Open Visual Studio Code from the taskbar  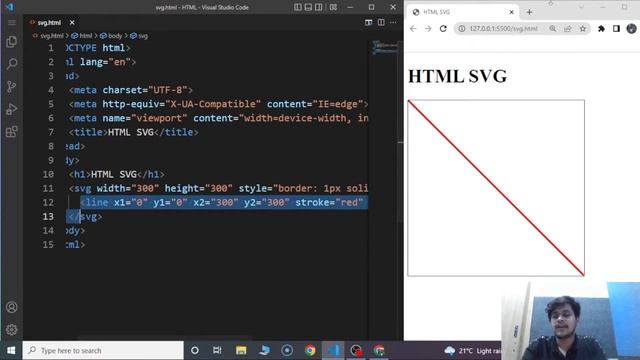click(x=333, y=351)
